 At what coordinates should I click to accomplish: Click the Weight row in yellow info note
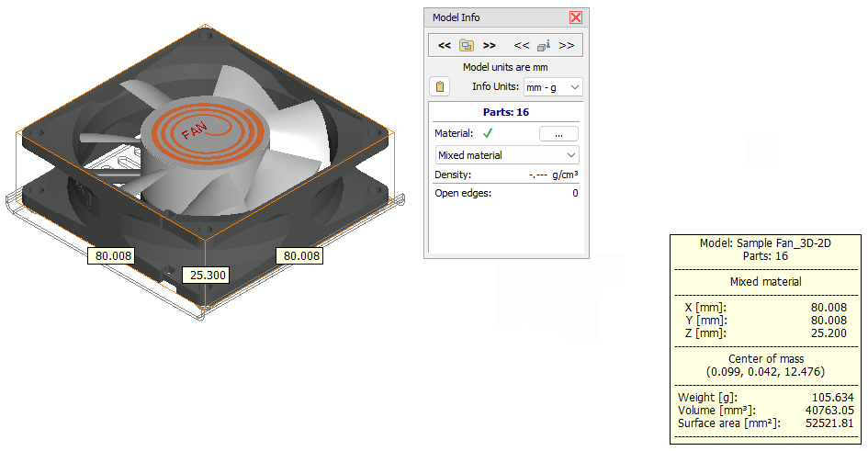tap(766, 397)
